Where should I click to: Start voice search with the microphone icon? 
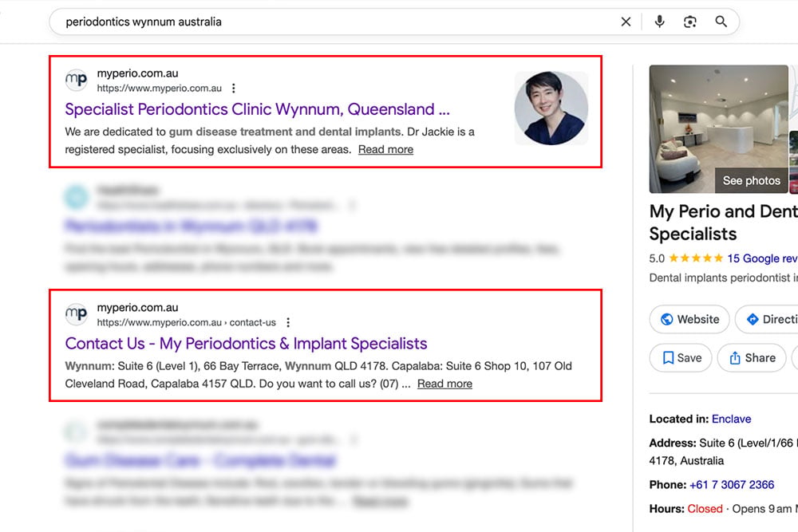(659, 22)
